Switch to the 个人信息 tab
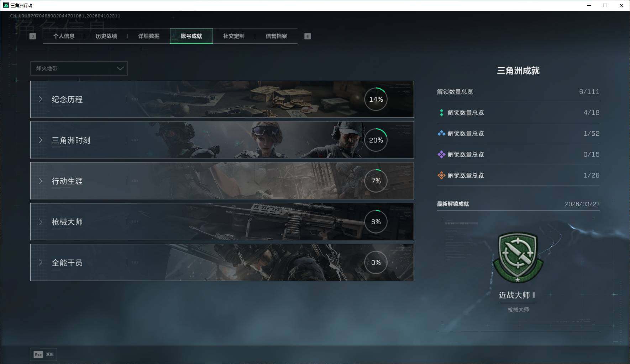The height and width of the screenshot is (364, 630). 64,36
